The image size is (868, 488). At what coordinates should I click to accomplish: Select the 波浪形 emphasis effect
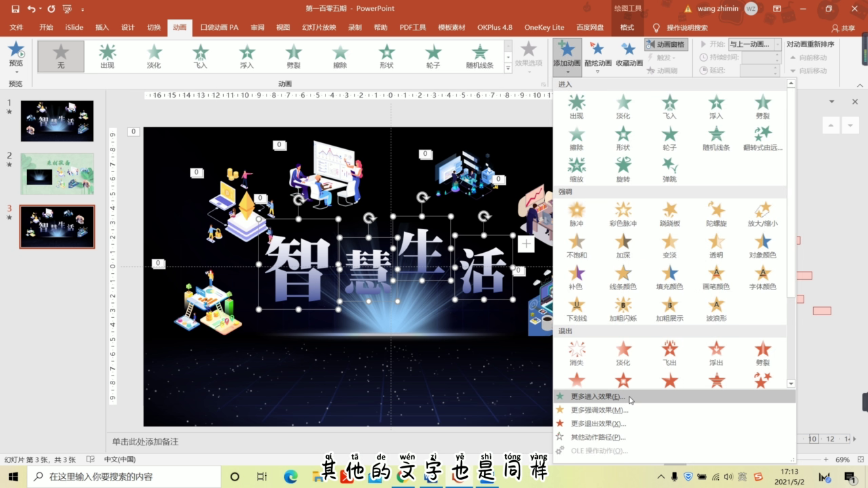tap(716, 309)
